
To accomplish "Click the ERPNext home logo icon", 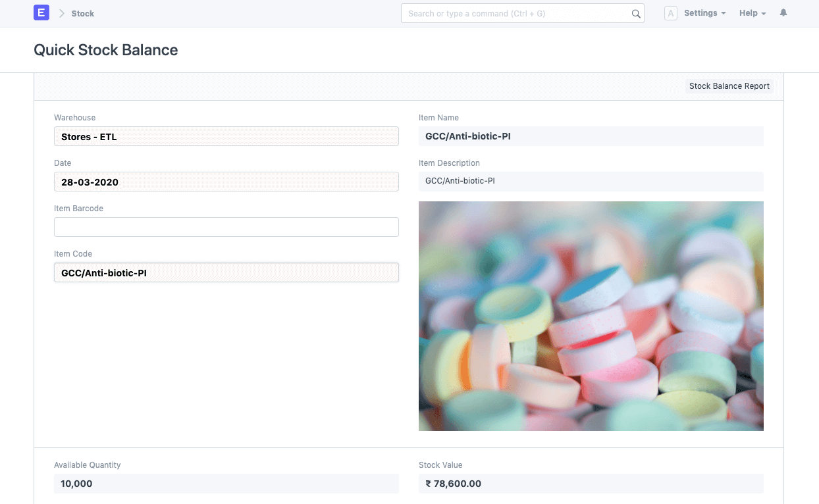I will point(41,13).
